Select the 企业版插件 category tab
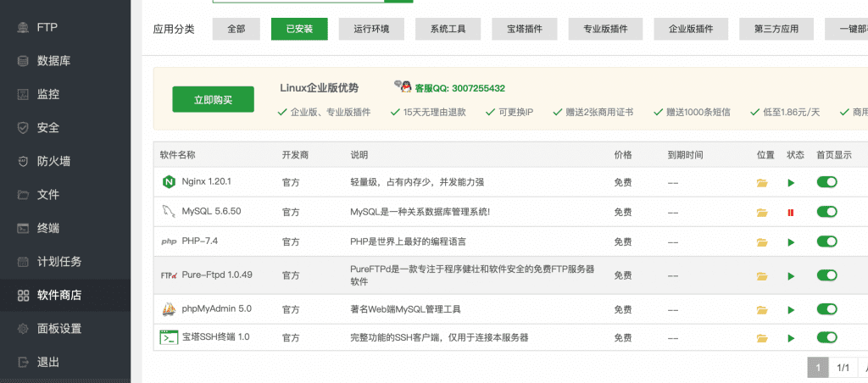 pos(691,29)
